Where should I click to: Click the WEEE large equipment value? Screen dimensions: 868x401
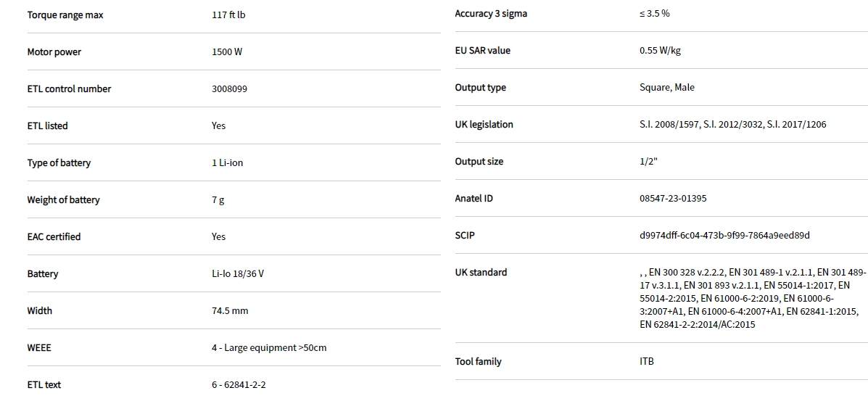click(x=269, y=348)
